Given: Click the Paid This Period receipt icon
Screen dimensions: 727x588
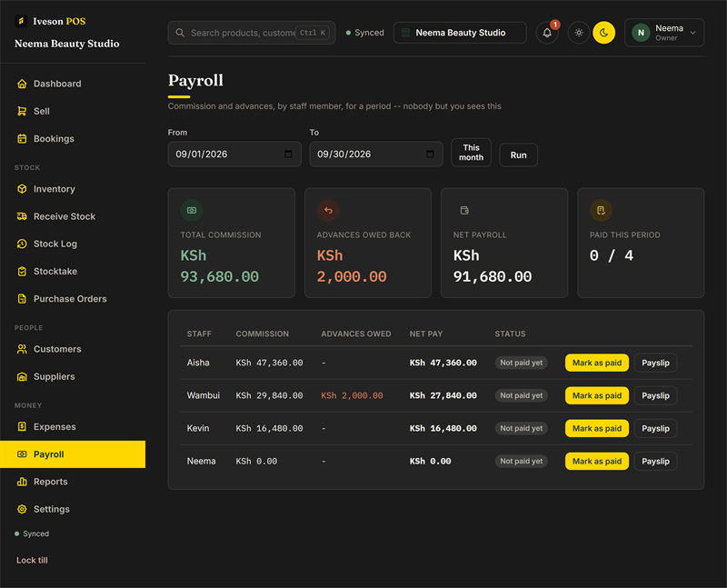Looking at the screenshot, I should pyautogui.click(x=601, y=210).
